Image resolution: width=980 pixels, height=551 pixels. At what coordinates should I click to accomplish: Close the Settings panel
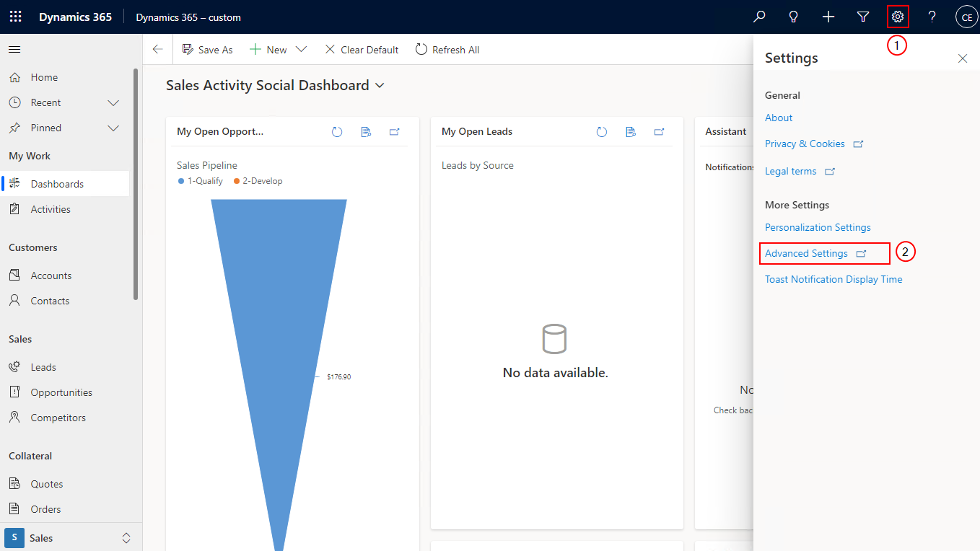[963, 58]
